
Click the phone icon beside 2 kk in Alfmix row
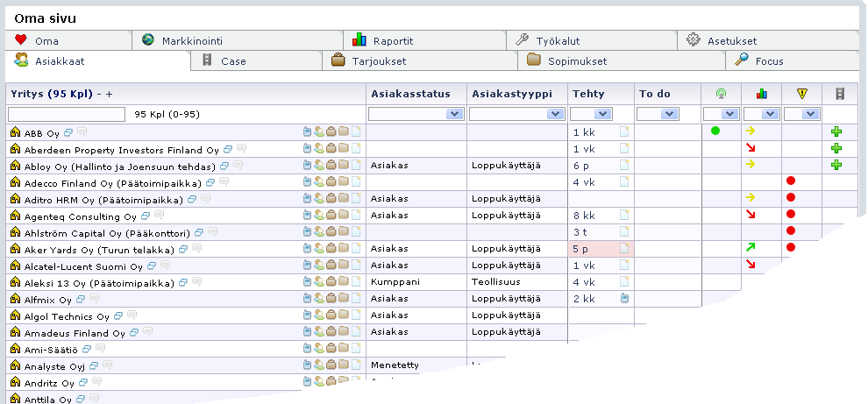tap(624, 298)
